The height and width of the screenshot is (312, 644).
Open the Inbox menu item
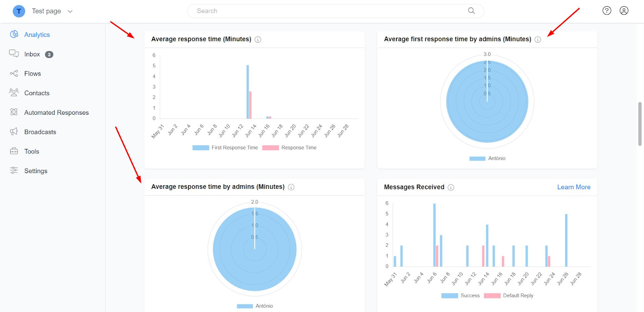click(x=32, y=54)
